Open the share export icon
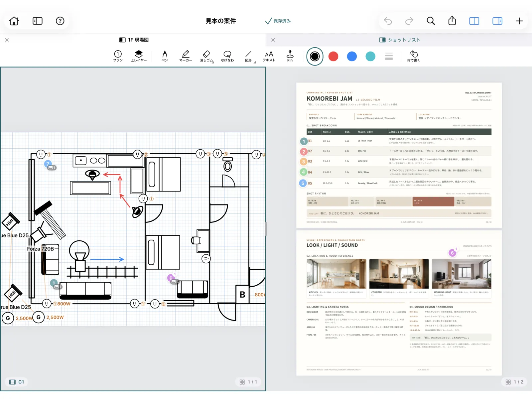This screenshot has height=399, width=532. [x=452, y=21]
